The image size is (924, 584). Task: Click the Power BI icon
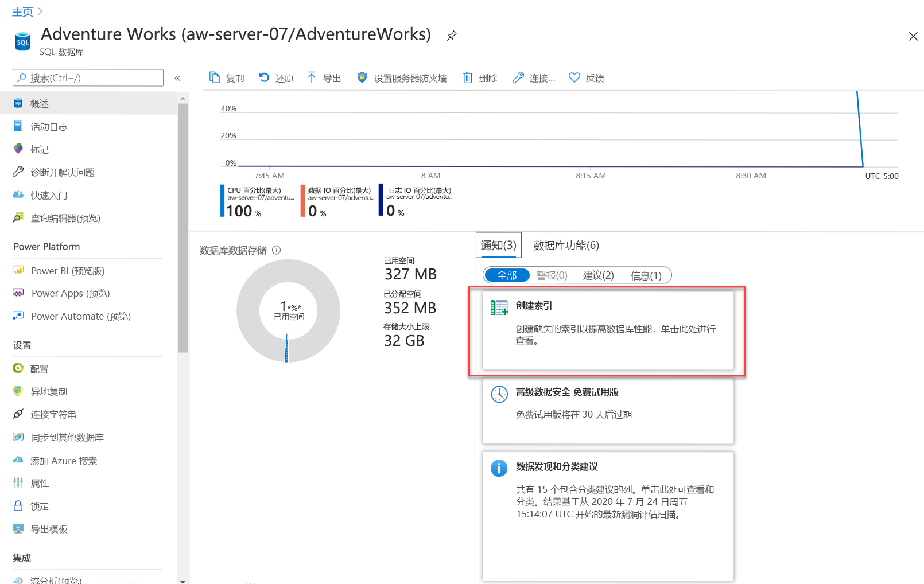coord(18,270)
